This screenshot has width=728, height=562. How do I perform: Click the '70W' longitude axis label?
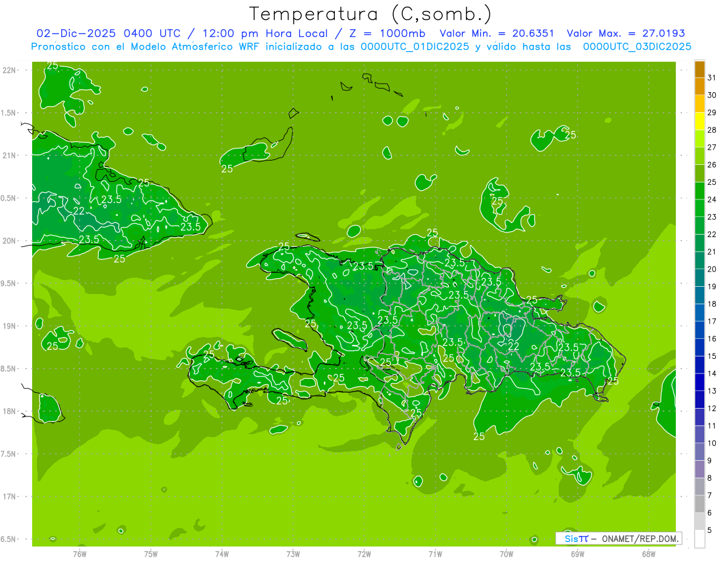[507, 554]
